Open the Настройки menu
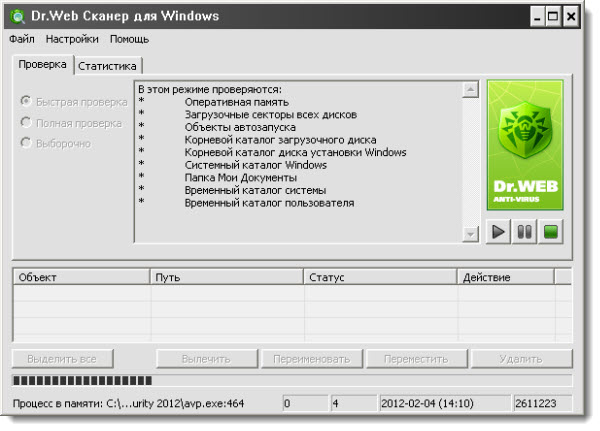The height and width of the screenshot is (431, 600). pos(72,39)
